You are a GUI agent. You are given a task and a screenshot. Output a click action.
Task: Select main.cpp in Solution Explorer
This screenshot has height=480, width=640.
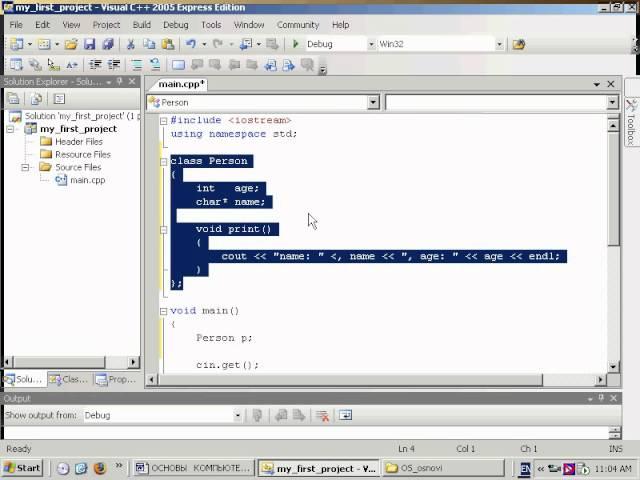[87, 180]
